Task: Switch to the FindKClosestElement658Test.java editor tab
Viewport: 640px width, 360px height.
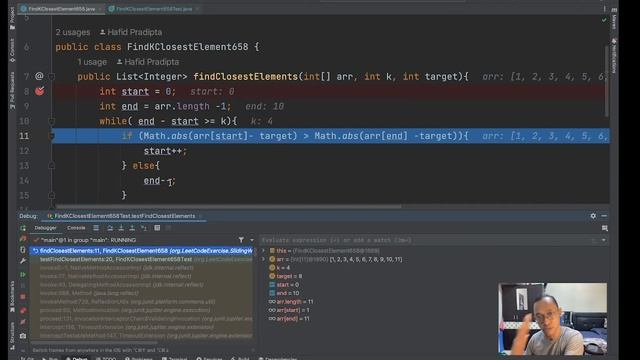Action: 153,9
